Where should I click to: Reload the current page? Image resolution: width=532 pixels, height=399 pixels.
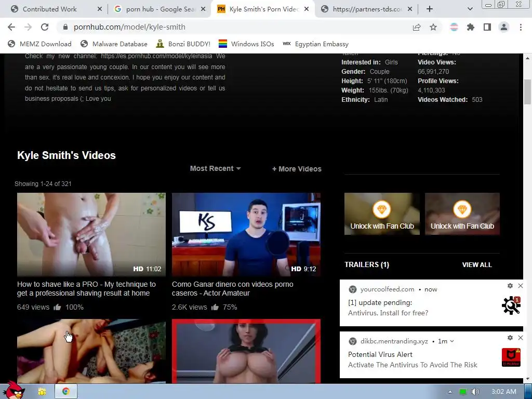(x=45, y=27)
